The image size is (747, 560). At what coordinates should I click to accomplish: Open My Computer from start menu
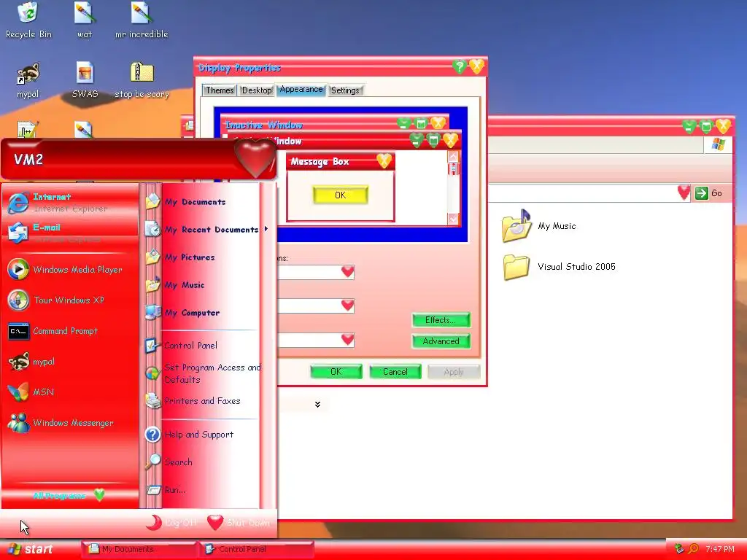(x=204, y=312)
